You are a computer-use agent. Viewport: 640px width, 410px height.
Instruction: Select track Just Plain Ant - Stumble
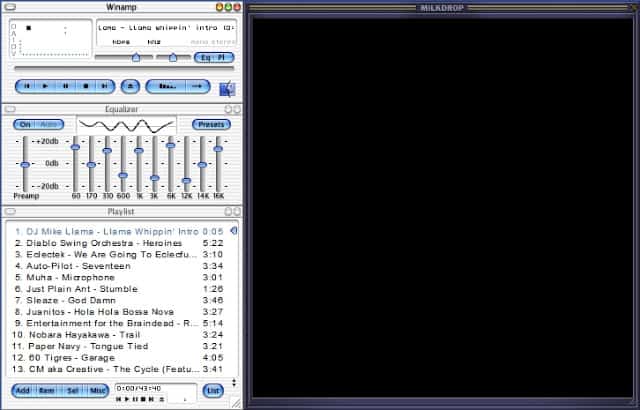click(x=120, y=289)
